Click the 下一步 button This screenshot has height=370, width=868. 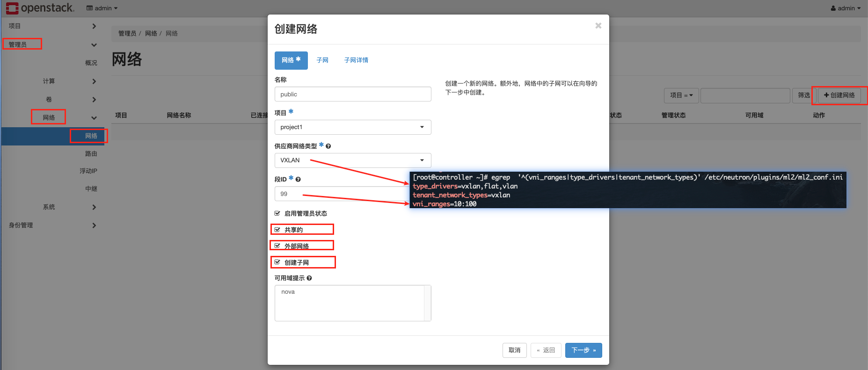(x=584, y=350)
